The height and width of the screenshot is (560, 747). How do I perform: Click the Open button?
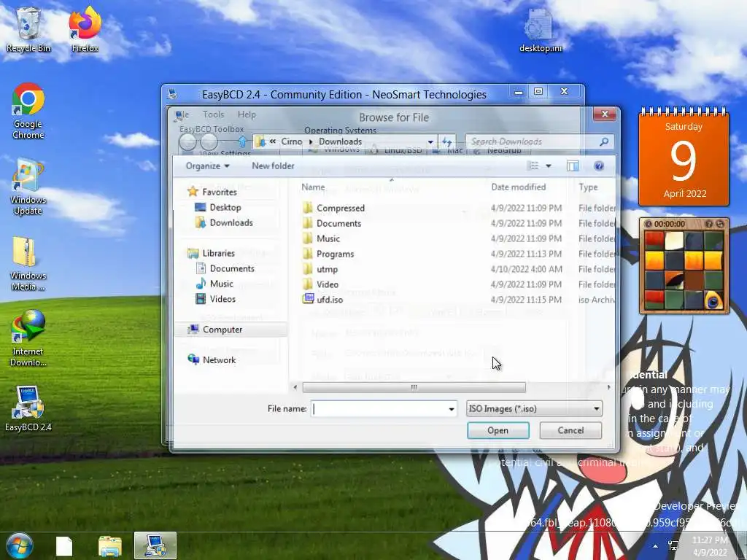(x=498, y=430)
